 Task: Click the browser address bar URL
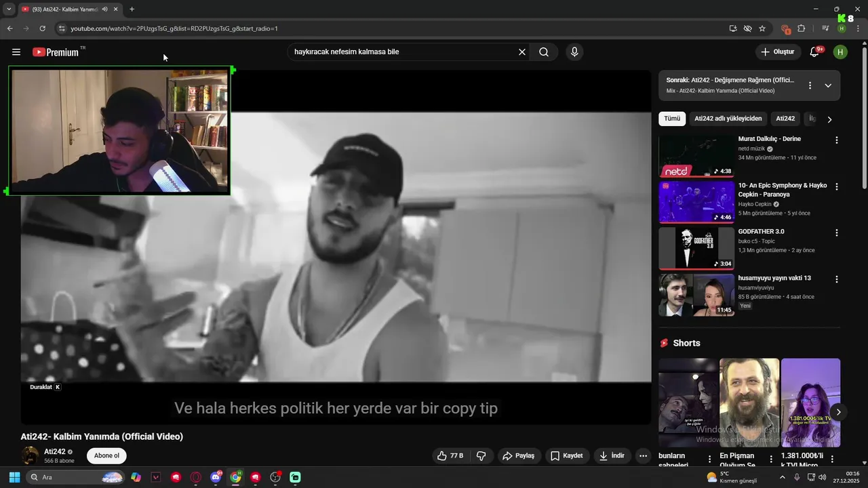[174, 28]
